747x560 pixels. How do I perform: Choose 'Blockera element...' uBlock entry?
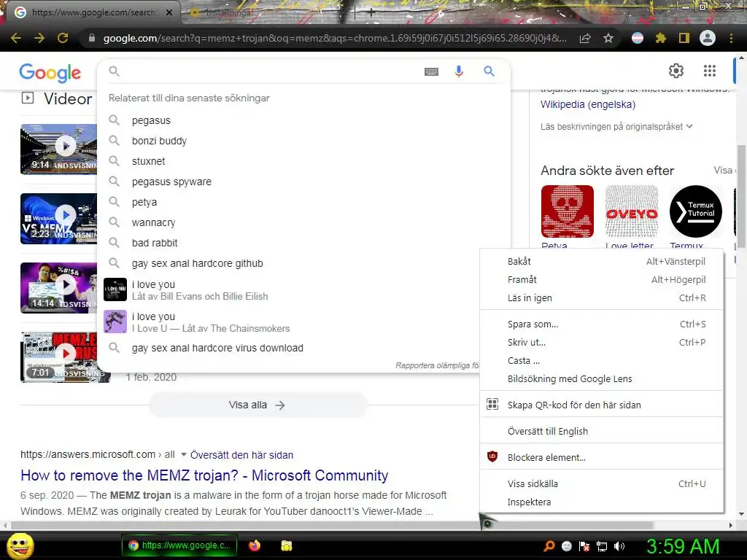click(x=602, y=458)
